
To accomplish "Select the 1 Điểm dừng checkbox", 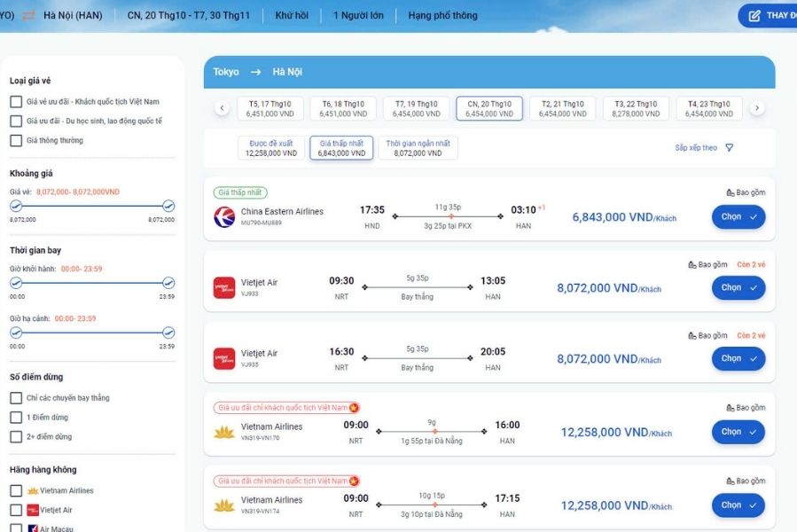I will (16, 417).
